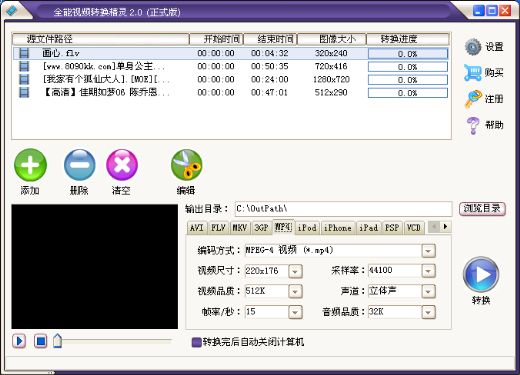Click the preview seek slider thumb
Screen dimensions: 520x375
point(57,341)
